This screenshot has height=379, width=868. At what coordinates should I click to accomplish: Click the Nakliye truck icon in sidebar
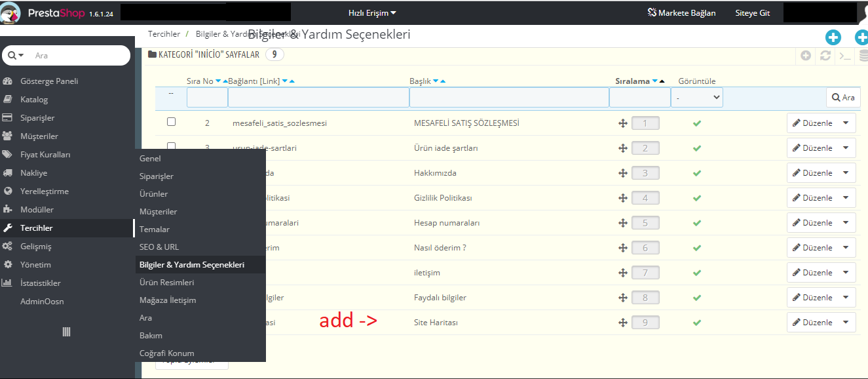[8, 173]
